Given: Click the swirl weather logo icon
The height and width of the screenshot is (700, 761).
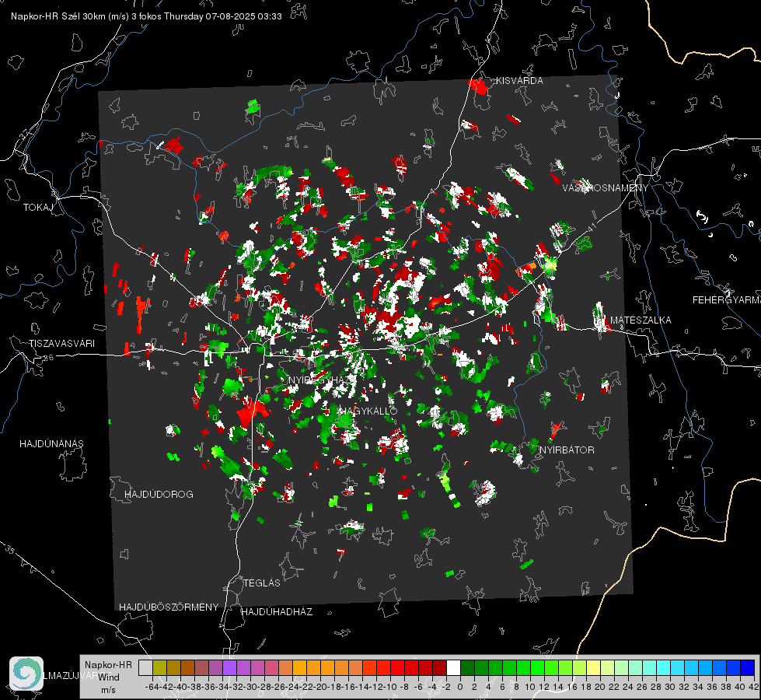Looking at the screenshot, I should click(26, 674).
